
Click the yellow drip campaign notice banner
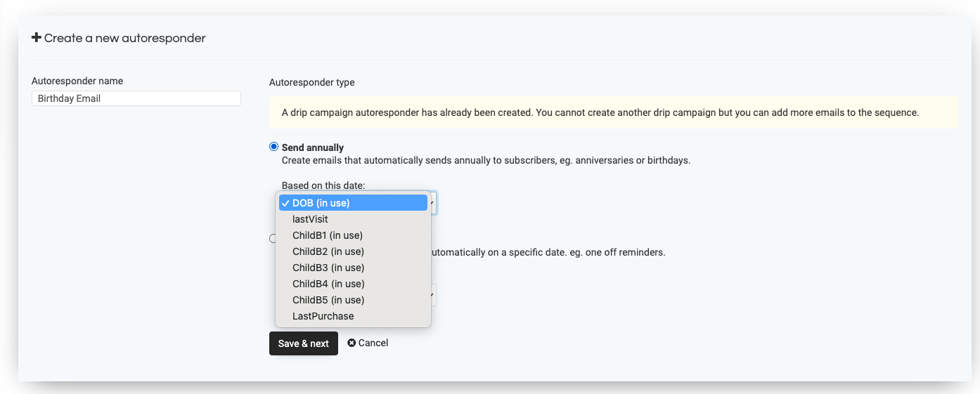pos(614,112)
